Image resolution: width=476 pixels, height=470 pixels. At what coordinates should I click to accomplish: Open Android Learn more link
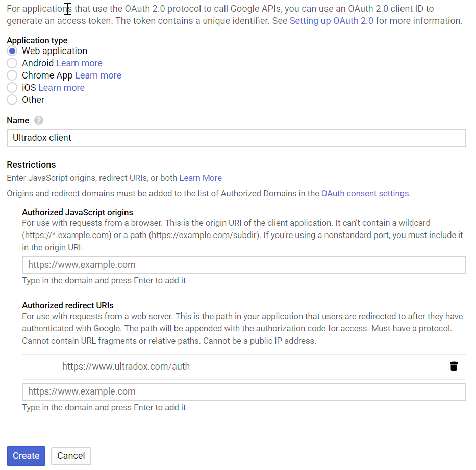[x=80, y=63]
